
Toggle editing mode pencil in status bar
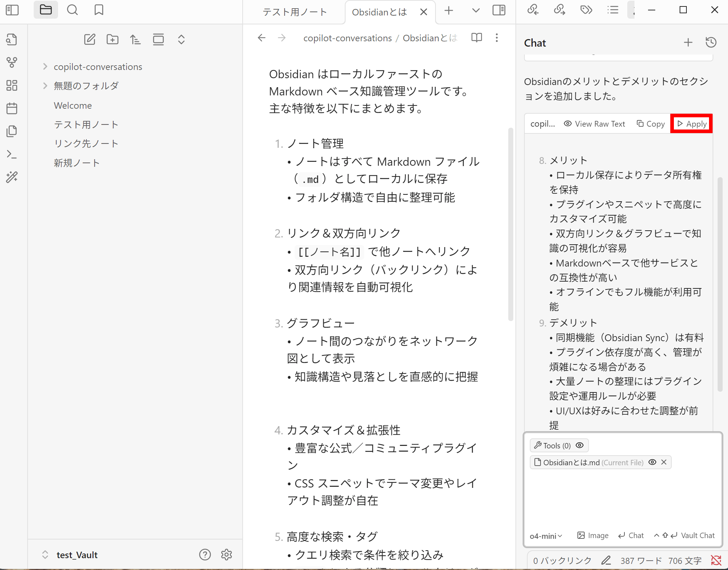click(606, 560)
